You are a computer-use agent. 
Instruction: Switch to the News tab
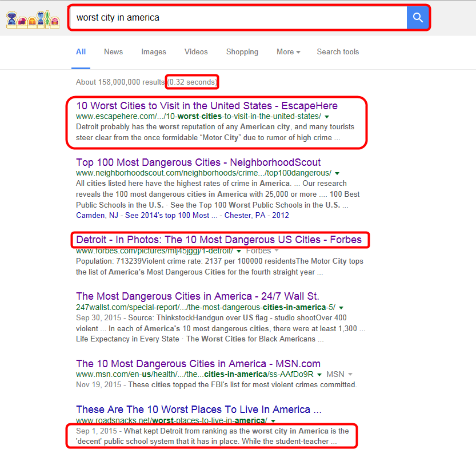(113, 51)
